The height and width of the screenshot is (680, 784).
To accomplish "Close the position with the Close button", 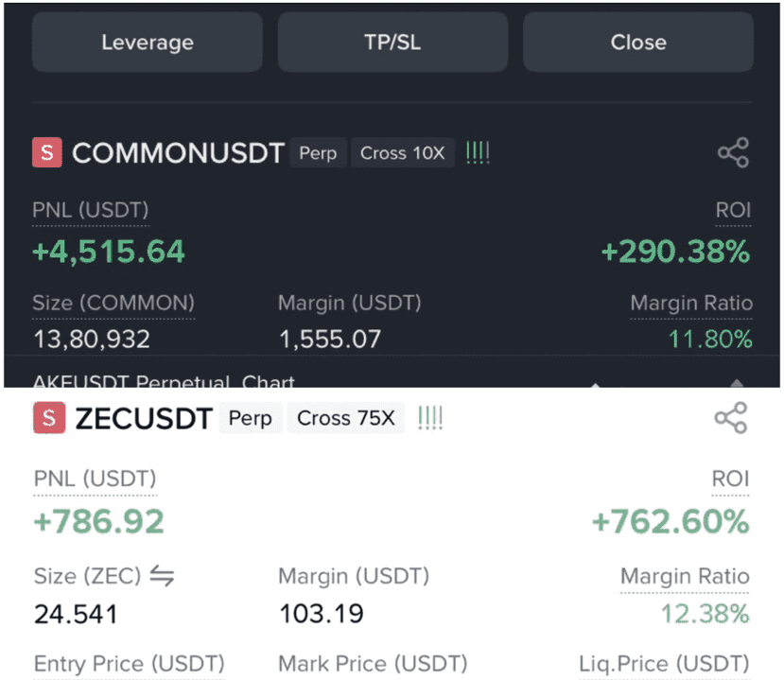I will tap(638, 42).
